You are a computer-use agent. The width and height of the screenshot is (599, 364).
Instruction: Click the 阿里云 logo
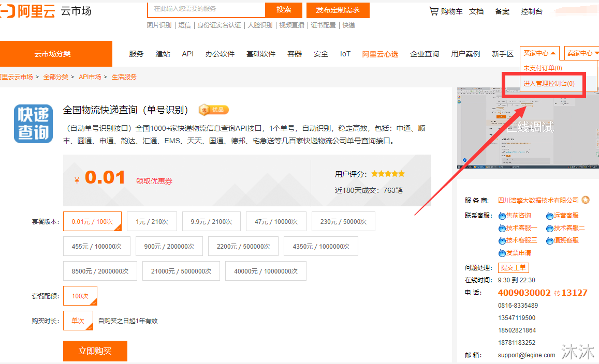point(27,11)
